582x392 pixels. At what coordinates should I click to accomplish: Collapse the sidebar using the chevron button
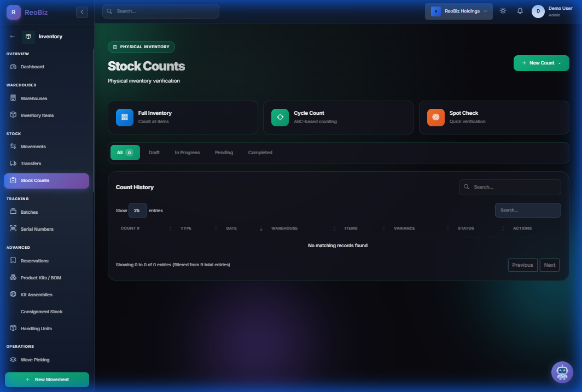coord(82,12)
